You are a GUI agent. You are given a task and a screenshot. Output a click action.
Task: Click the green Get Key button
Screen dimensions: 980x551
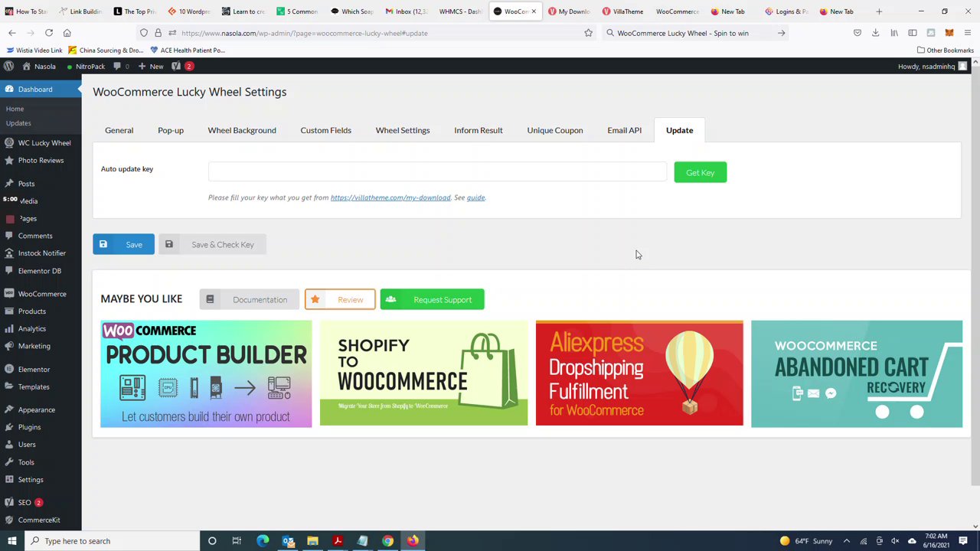701,173
